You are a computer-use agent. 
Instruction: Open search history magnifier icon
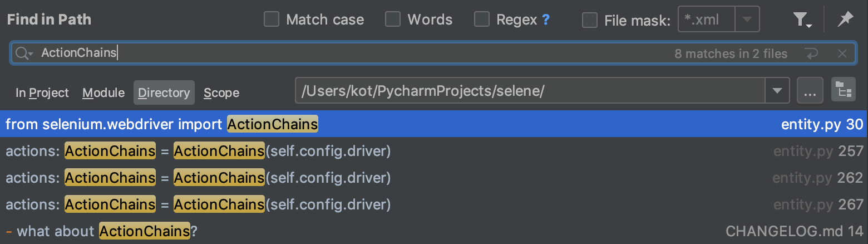(24, 53)
